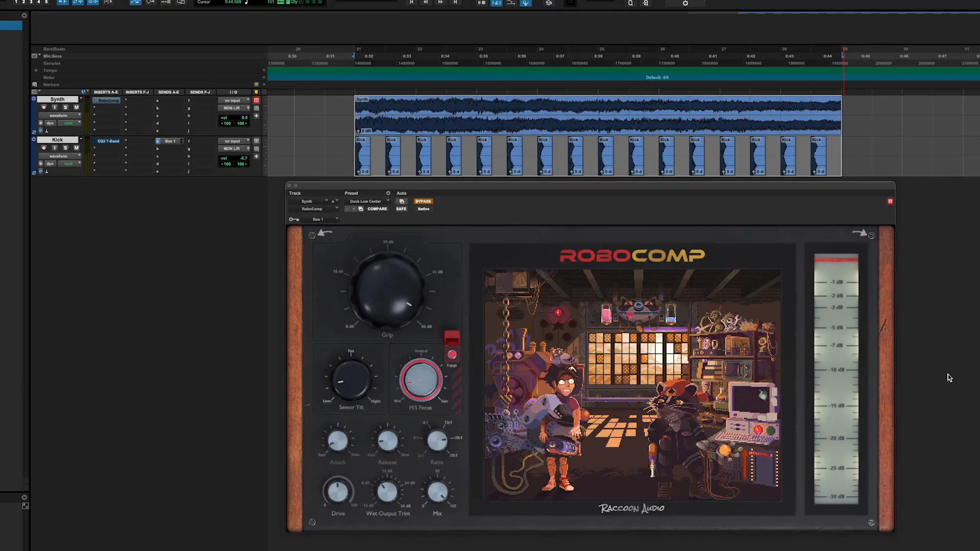980x551 pixels.
Task: Click the INSERTS F-J column header
Action: [x=137, y=92]
